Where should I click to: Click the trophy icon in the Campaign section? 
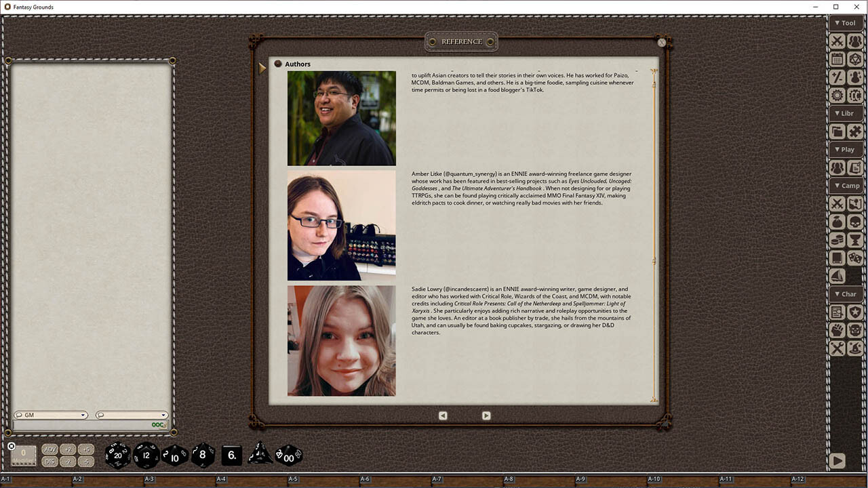(856, 239)
